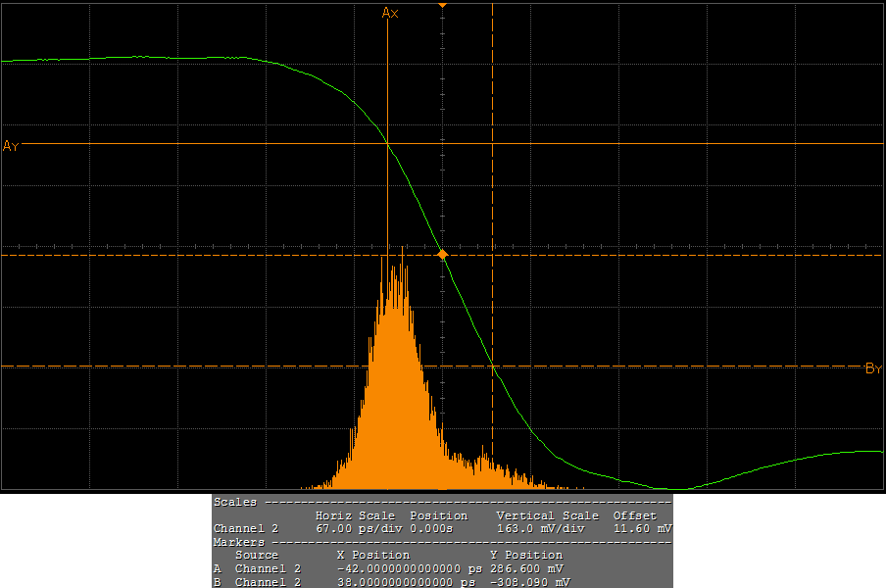Image resolution: width=886 pixels, height=588 pixels.
Task: Click marker A Y position 286.600 mV
Action: pyautogui.click(x=526, y=568)
